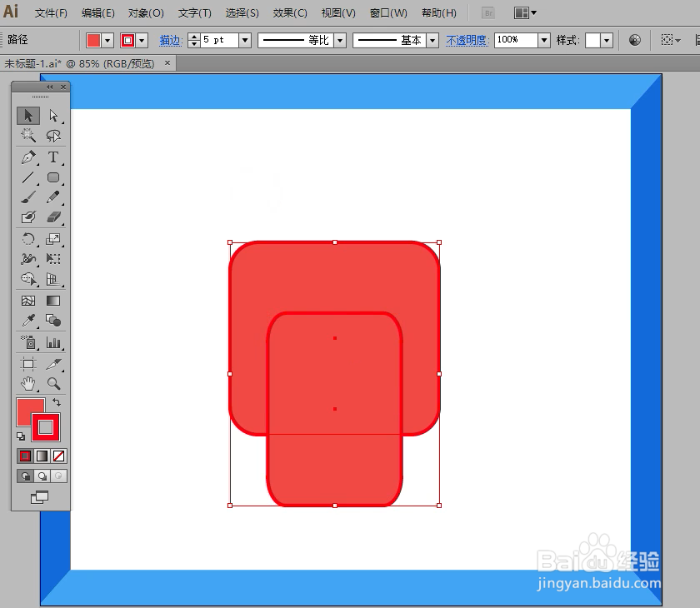Collapse the tools panel with double arrows
The width and height of the screenshot is (700, 608).
(49, 87)
